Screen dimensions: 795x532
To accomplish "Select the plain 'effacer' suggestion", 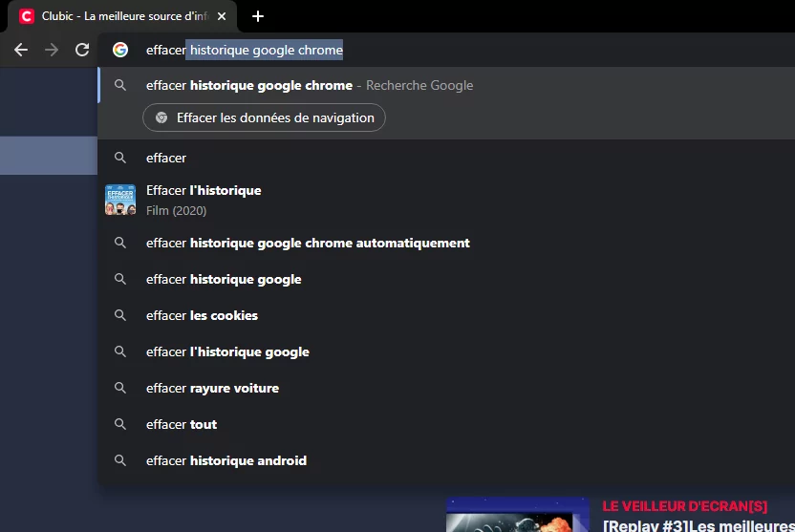I will tap(446, 158).
